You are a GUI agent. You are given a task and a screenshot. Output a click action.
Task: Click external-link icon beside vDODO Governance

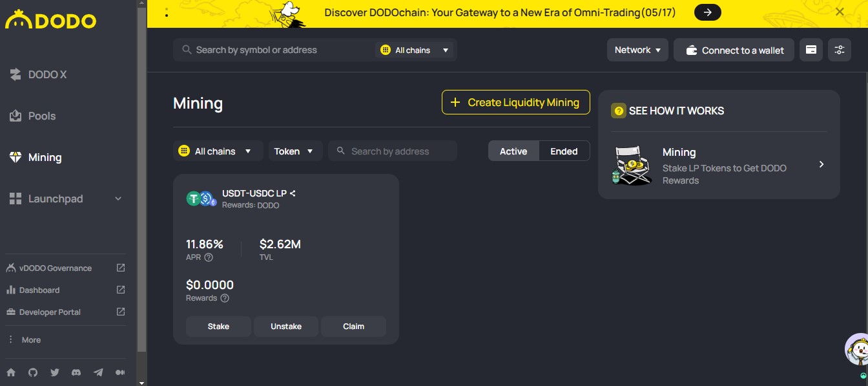pos(120,268)
